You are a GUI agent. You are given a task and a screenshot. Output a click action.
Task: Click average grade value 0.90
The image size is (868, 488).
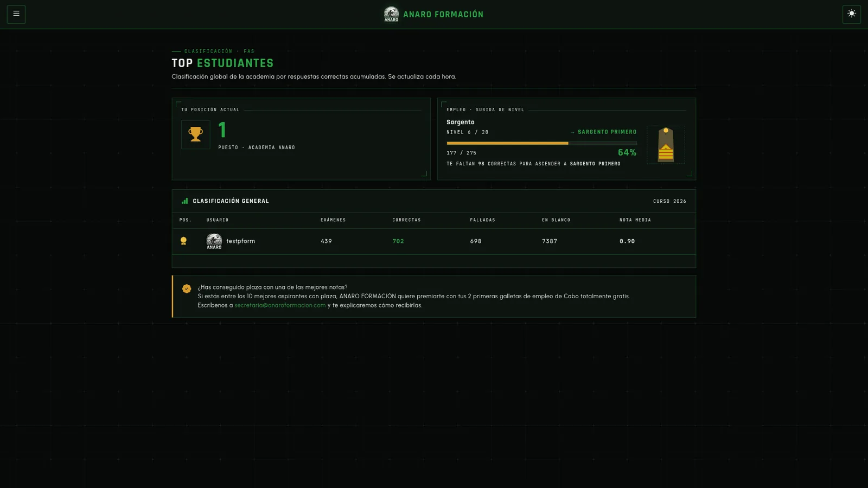point(627,241)
